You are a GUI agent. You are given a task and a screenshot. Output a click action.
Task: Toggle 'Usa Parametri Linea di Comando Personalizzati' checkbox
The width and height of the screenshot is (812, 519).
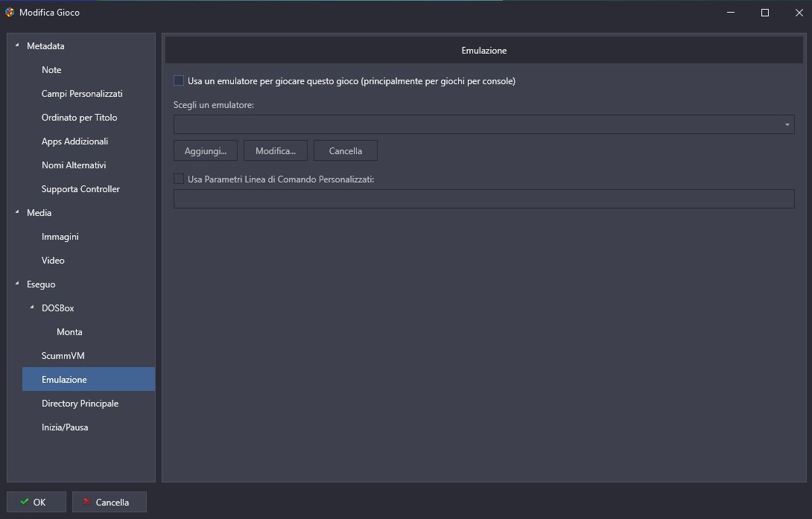179,179
